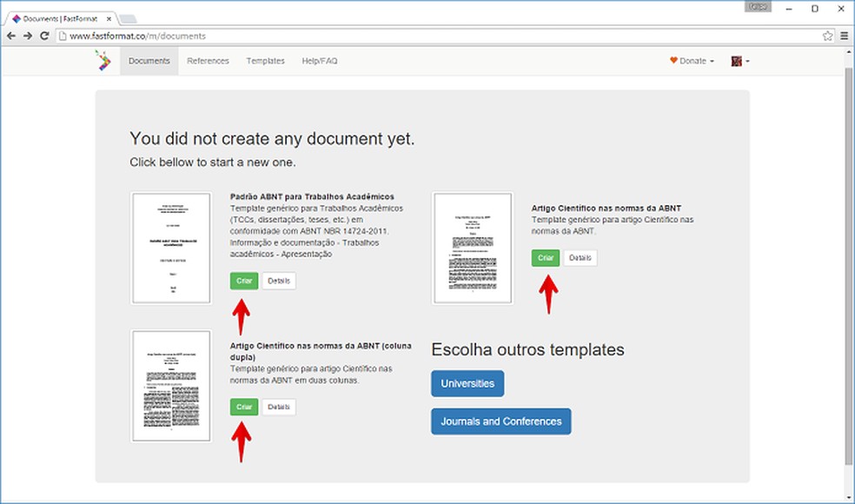This screenshot has height=504, width=855.
Task: Open the Chrome hamburger menu
Action: (844, 36)
